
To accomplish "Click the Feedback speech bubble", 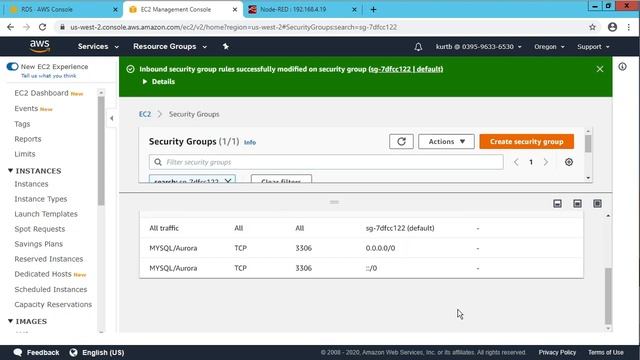I will [x=18, y=352].
